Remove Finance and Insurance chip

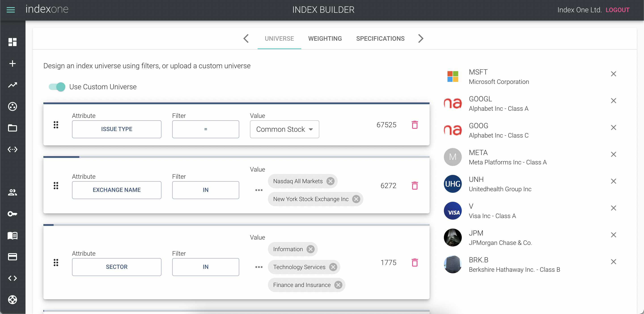click(x=338, y=285)
